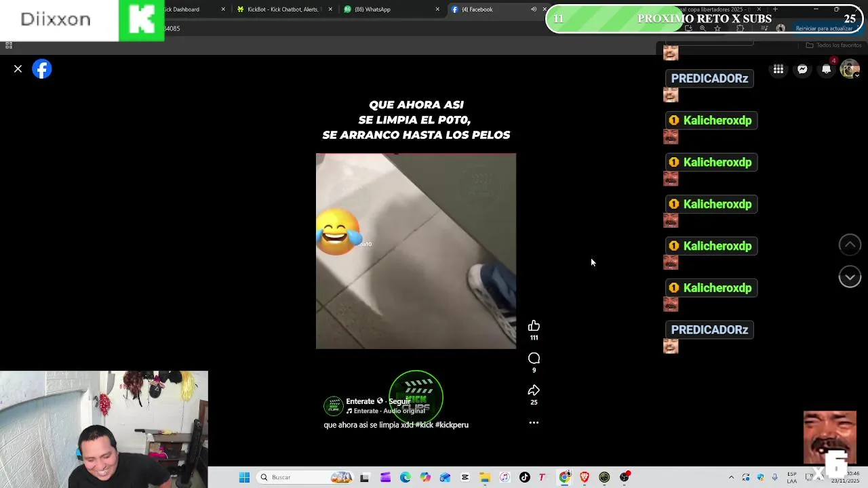Click Seguir to follow Enterate
Viewport: 868px width, 488px height.
point(399,401)
